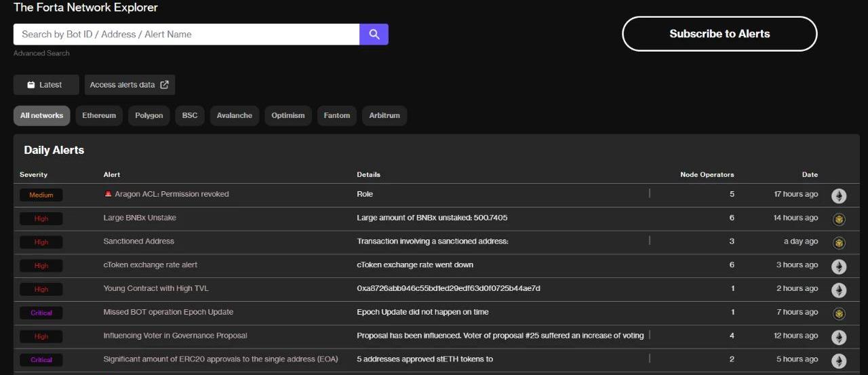
Task: Click the Node Operators column header
Action: point(707,174)
